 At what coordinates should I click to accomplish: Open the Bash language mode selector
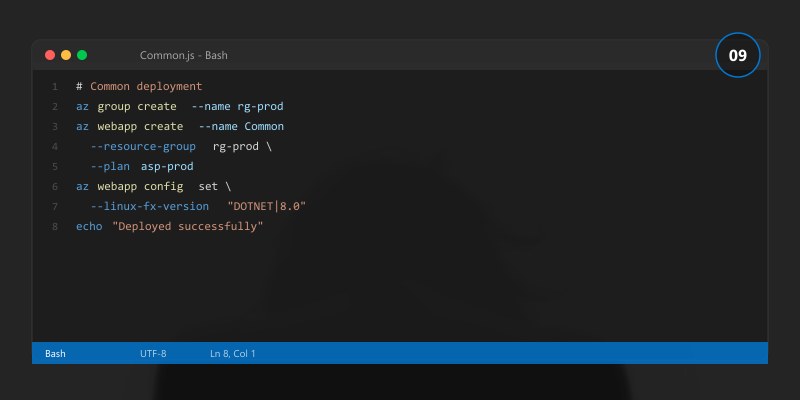tap(55, 353)
